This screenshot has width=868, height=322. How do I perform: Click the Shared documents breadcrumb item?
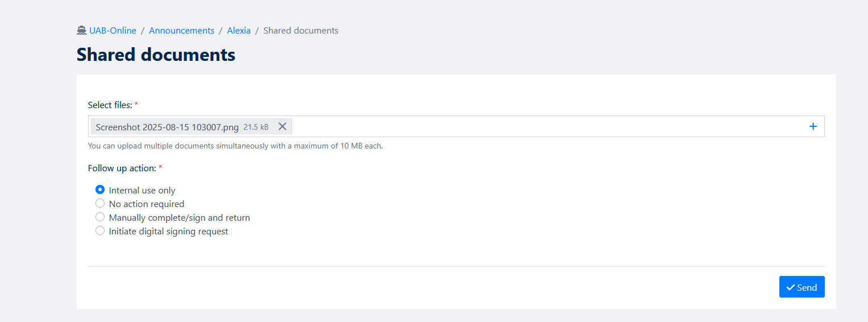(301, 31)
